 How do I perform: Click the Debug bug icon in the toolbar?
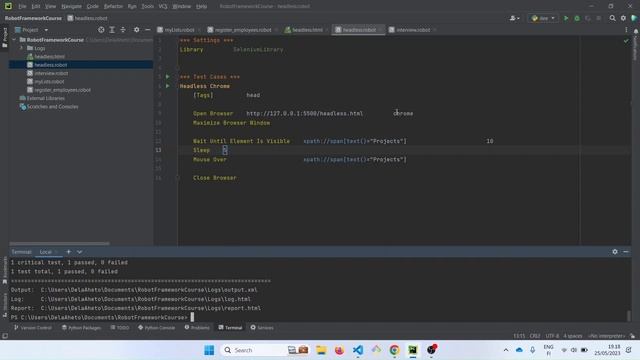point(577,18)
